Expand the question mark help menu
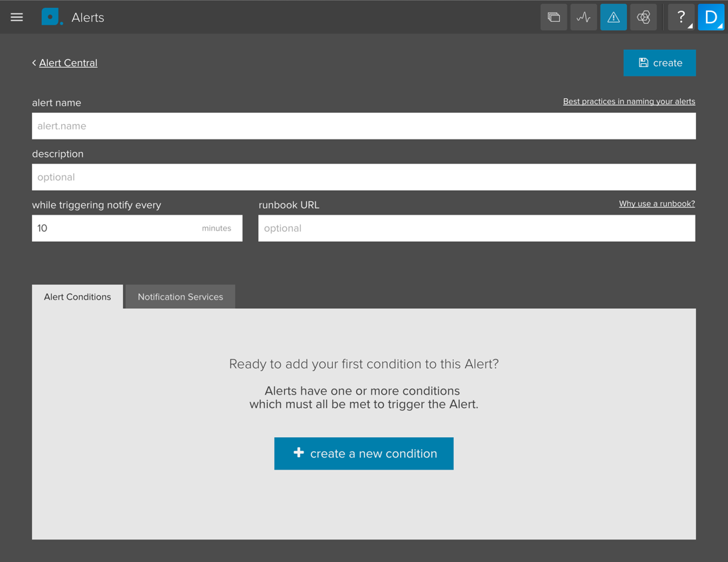 pos(681,17)
